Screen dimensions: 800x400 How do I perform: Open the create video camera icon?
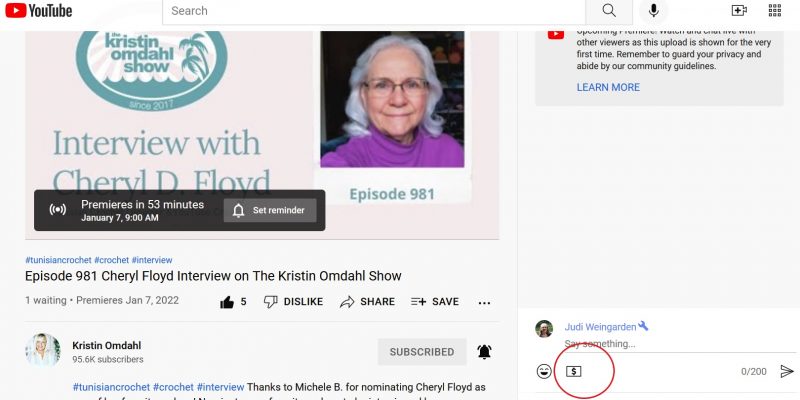click(x=739, y=11)
